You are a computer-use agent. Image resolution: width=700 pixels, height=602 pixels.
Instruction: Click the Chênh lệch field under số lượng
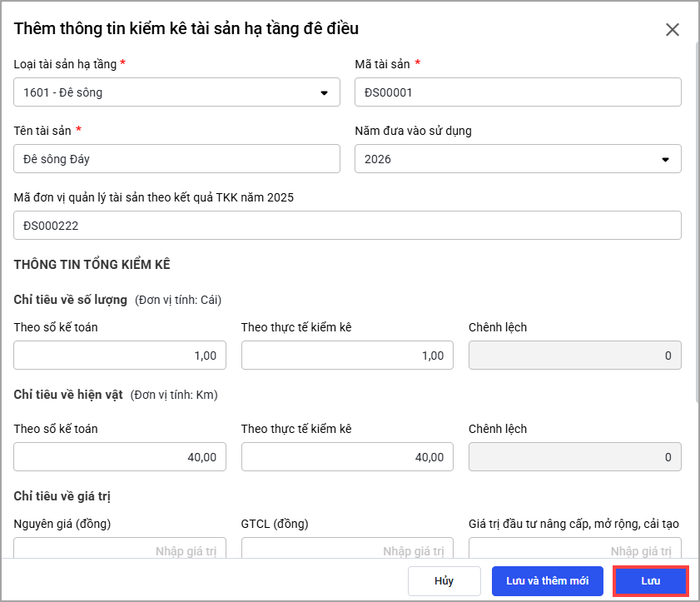[574, 356]
